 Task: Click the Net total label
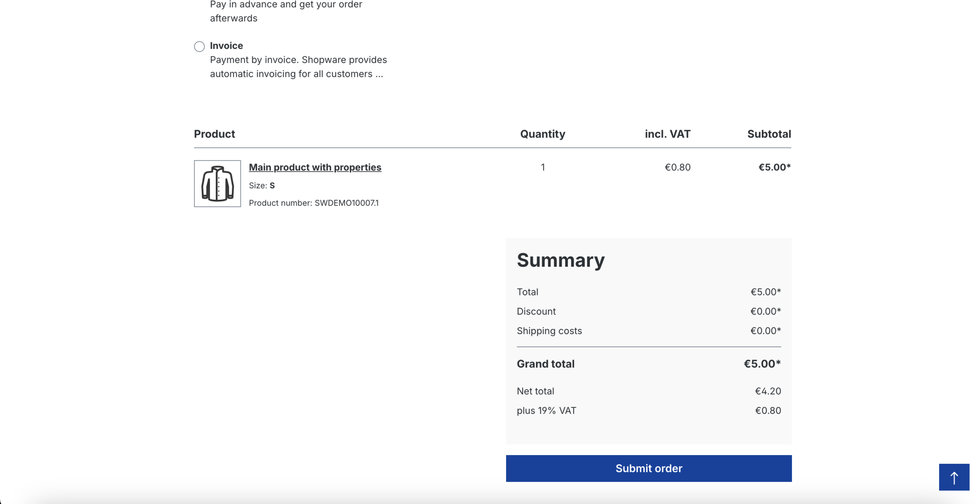tap(535, 391)
